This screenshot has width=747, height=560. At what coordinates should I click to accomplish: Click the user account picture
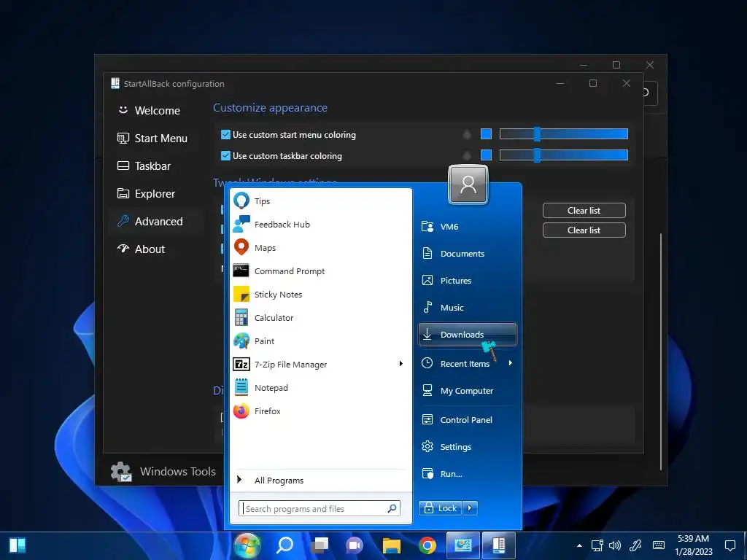468,184
